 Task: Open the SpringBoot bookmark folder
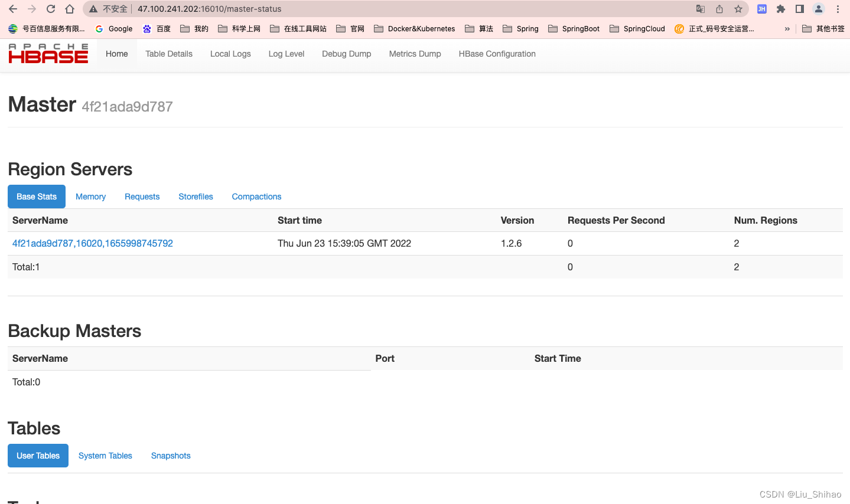click(x=574, y=28)
